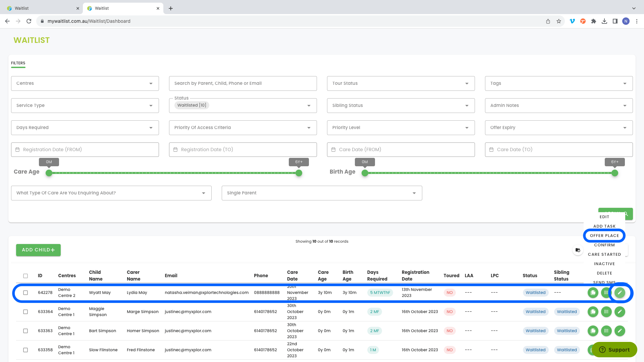
Task: Bookmark this page with the star icon
Action: pos(558,21)
